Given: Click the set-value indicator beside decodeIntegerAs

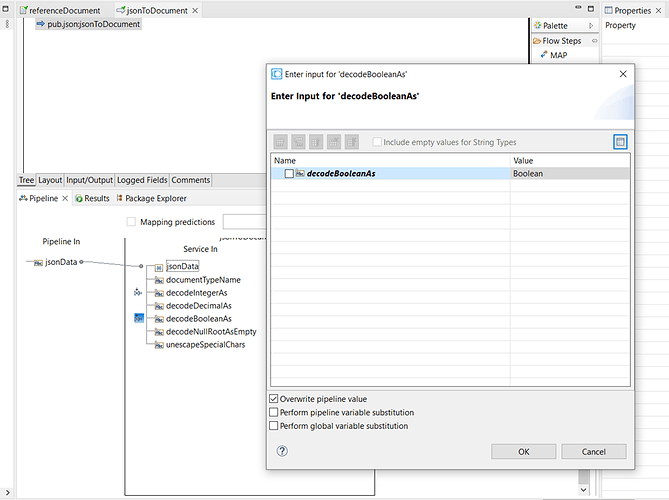Looking at the screenshot, I should coord(138,292).
